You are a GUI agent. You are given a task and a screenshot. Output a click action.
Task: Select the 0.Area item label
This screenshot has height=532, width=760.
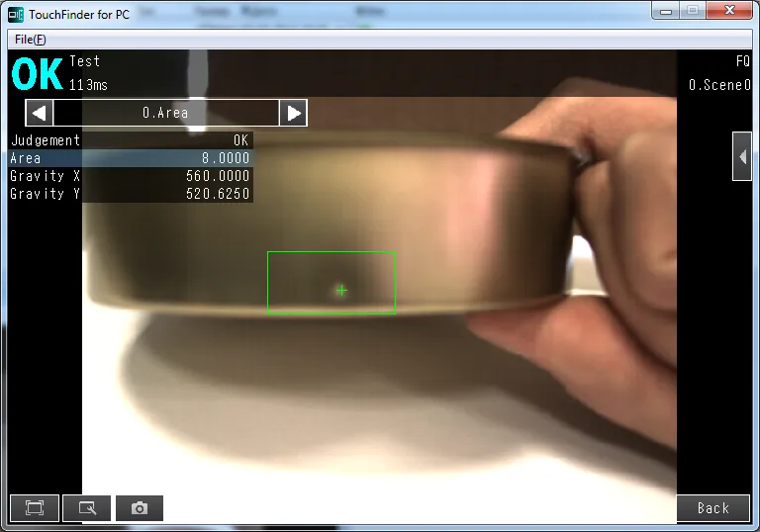coord(165,113)
